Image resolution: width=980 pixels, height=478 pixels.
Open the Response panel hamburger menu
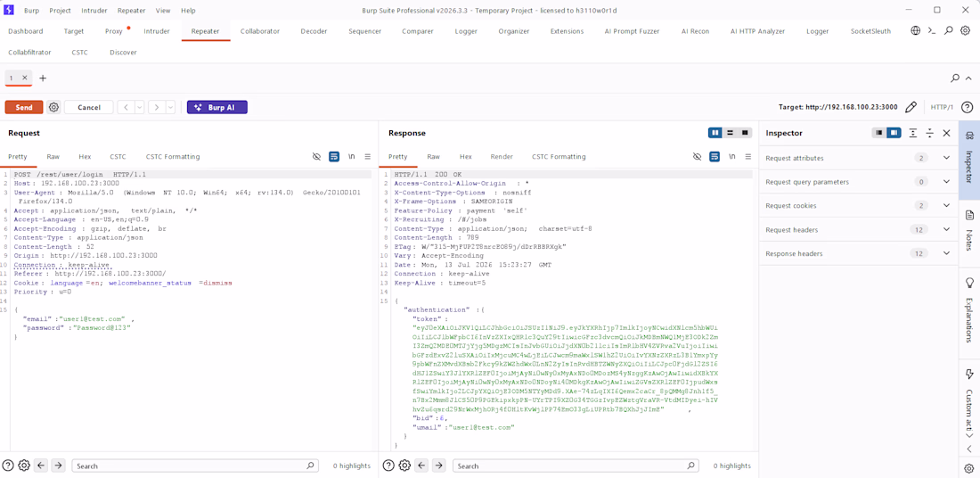(x=747, y=156)
